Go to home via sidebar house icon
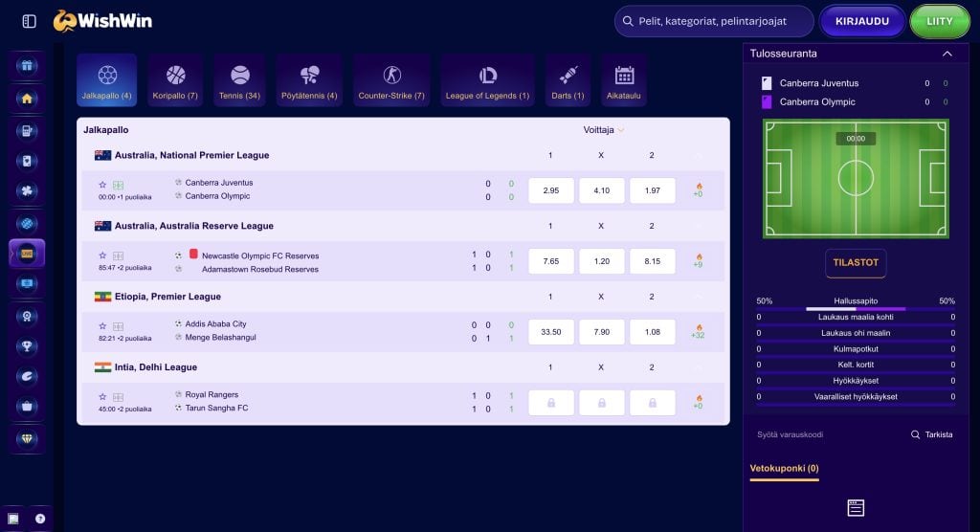 (x=27, y=99)
